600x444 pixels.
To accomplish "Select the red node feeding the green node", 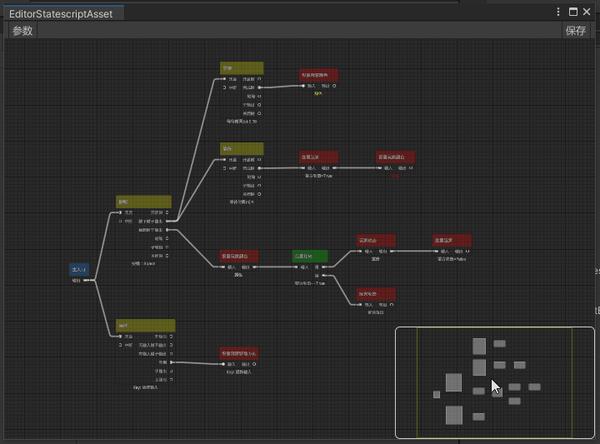I will coord(239,256).
